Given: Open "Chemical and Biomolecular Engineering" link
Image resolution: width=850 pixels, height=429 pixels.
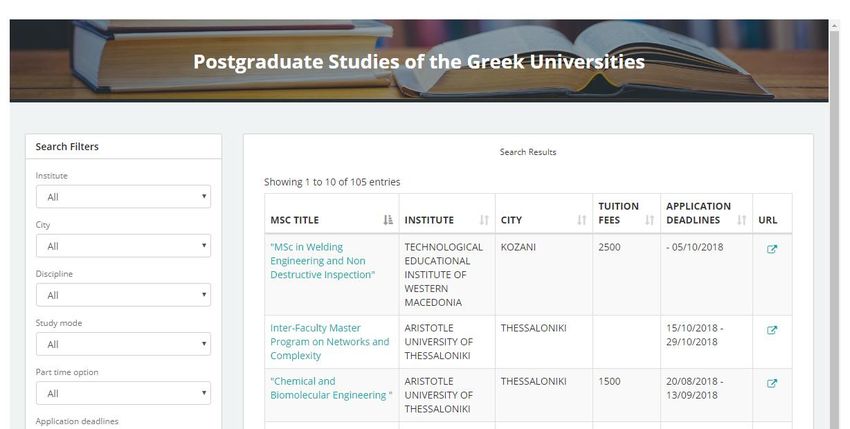Looking at the screenshot, I should pyautogui.click(x=331, y=388).
